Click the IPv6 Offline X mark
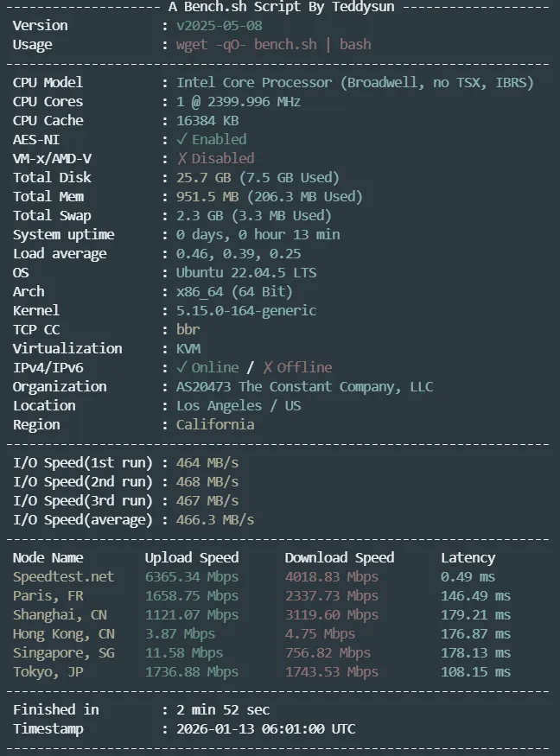 click(268, 367)
